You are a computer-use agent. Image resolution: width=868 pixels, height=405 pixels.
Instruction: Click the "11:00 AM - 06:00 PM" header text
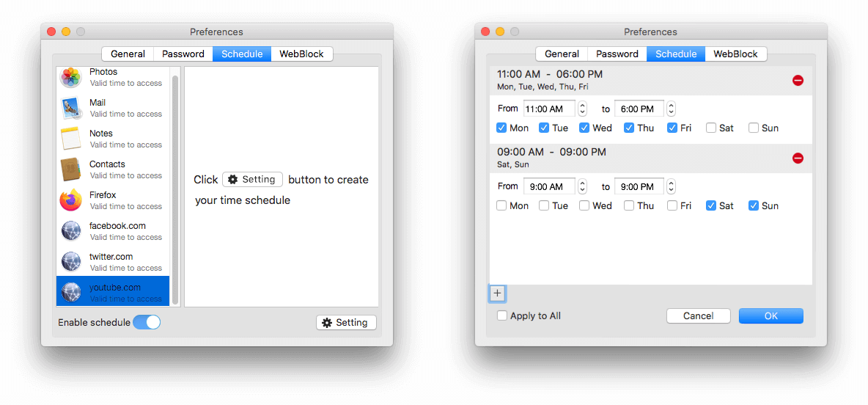pos(550,74)
